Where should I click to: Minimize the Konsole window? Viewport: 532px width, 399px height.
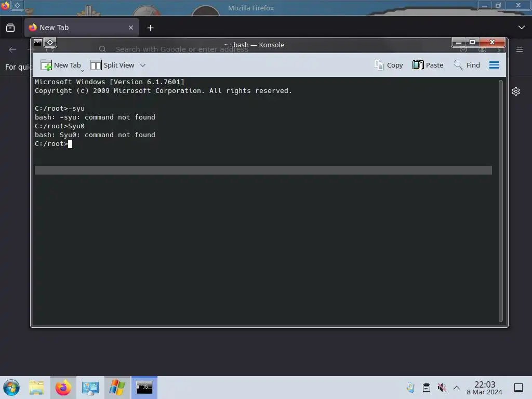click(458, 43)
